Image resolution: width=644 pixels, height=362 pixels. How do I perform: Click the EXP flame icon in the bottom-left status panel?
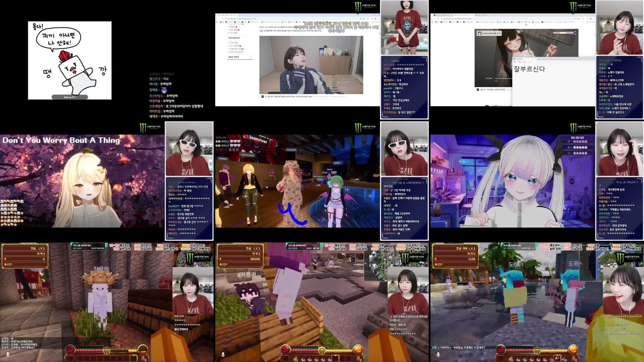(5, 264)
